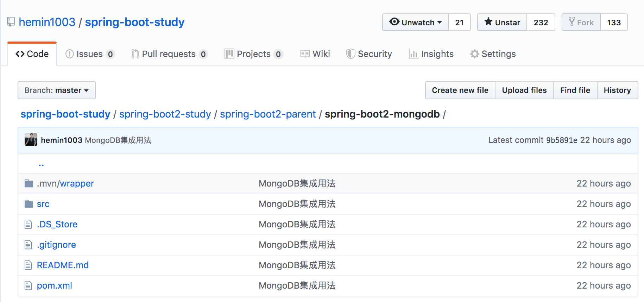The height and width of the screenshot is (302, 644).
Task: Click the Pull requests count badge 0
Action: tap(203, 54)
